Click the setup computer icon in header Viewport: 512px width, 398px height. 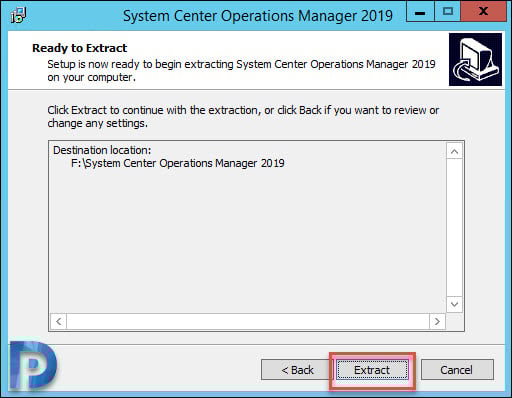pyautogui.click(x=475, y=59)
